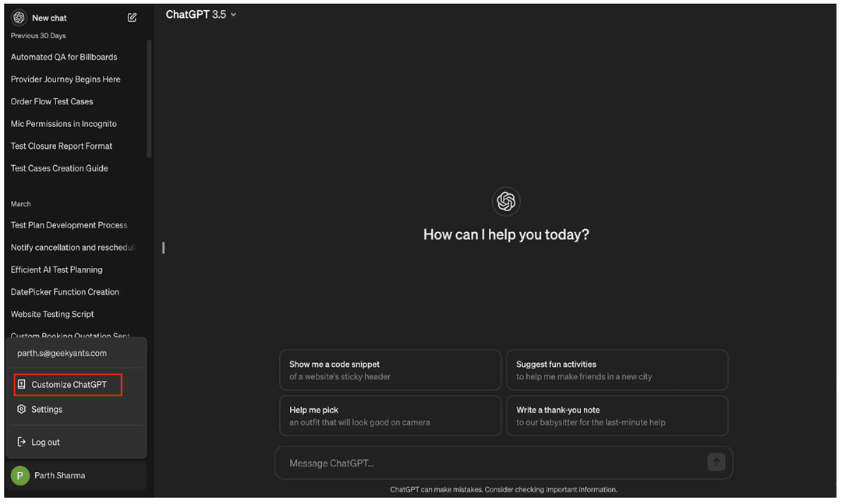Click the Log out option
Viewport: 842px width, 504px height.
click(x=44, y=442)
